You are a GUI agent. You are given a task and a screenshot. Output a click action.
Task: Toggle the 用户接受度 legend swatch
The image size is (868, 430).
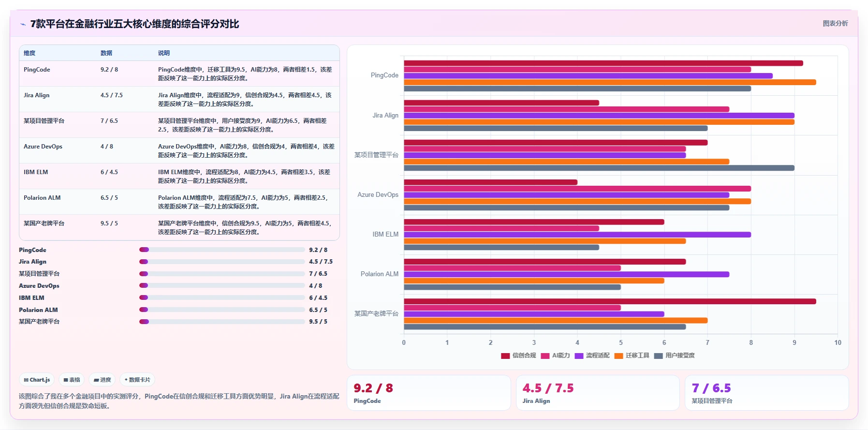658,356
